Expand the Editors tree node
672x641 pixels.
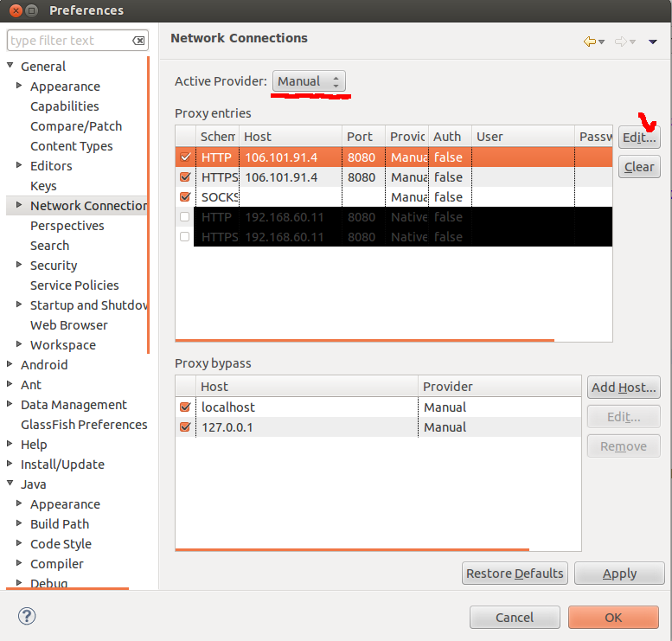(19, 165)
